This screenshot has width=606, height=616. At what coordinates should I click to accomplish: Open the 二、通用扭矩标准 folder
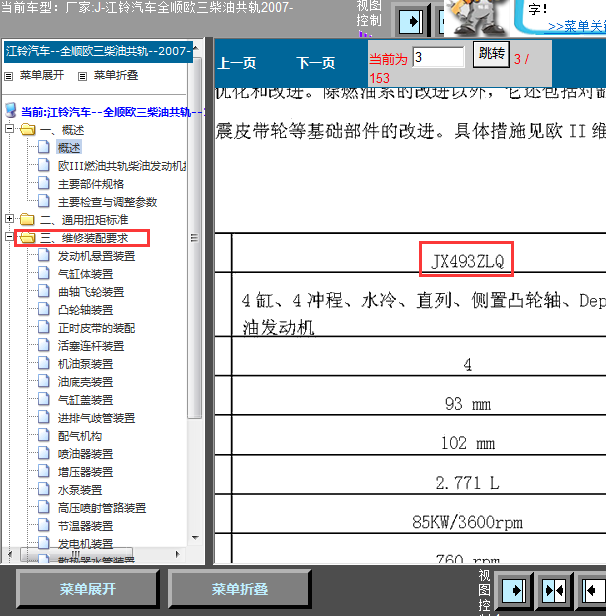(x=84, y=220)
